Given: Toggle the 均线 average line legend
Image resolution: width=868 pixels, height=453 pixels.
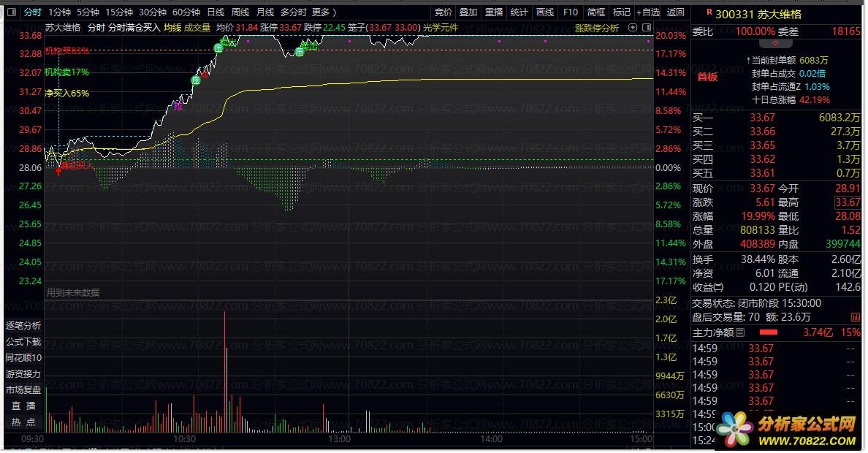Looking at the screenshot, I should [x=172, y=28].
